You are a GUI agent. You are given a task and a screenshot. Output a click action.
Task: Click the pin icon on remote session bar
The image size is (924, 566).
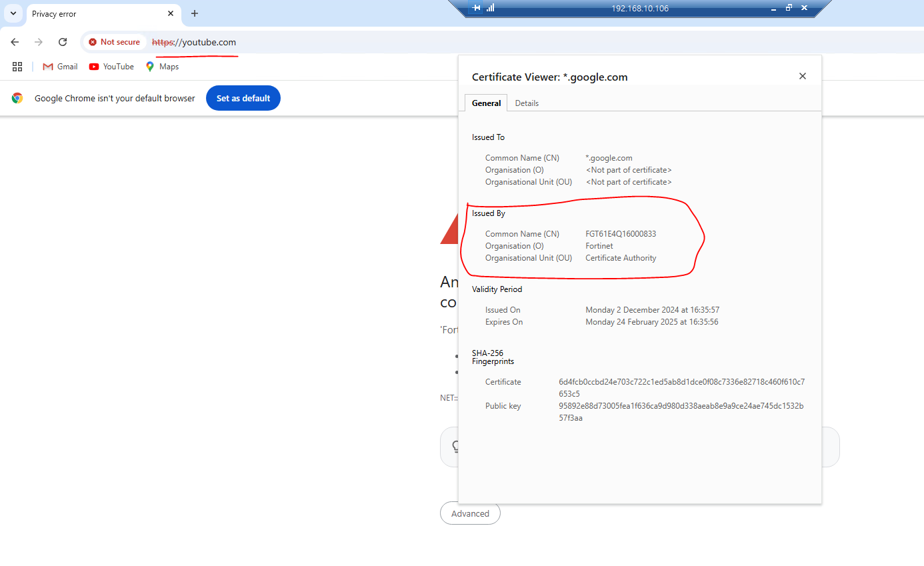point(476,8)
